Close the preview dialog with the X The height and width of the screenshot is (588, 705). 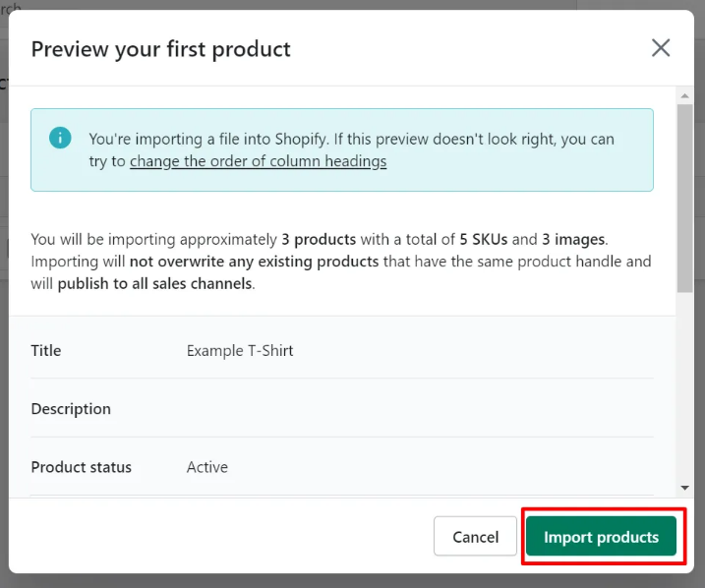click(x=661, y=48)
